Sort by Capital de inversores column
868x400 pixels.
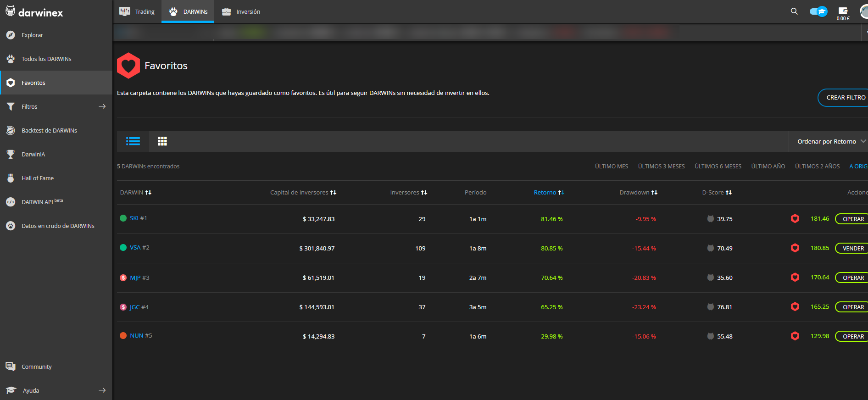pos(303,193)
